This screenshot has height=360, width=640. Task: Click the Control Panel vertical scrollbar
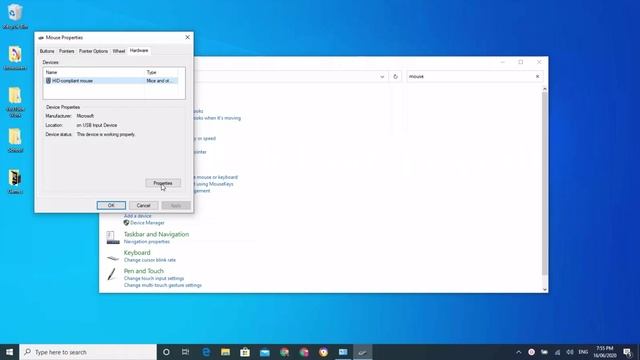click(544, 184)
